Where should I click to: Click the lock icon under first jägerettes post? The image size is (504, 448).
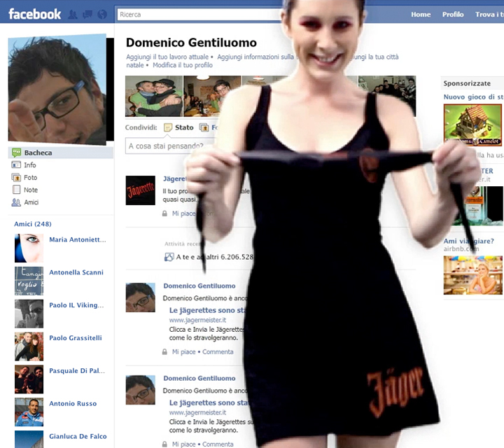pos(164,352)
